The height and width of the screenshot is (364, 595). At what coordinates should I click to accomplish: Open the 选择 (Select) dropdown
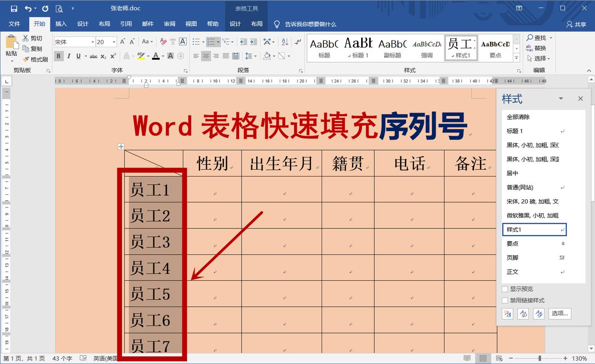[x=539, y=58]
